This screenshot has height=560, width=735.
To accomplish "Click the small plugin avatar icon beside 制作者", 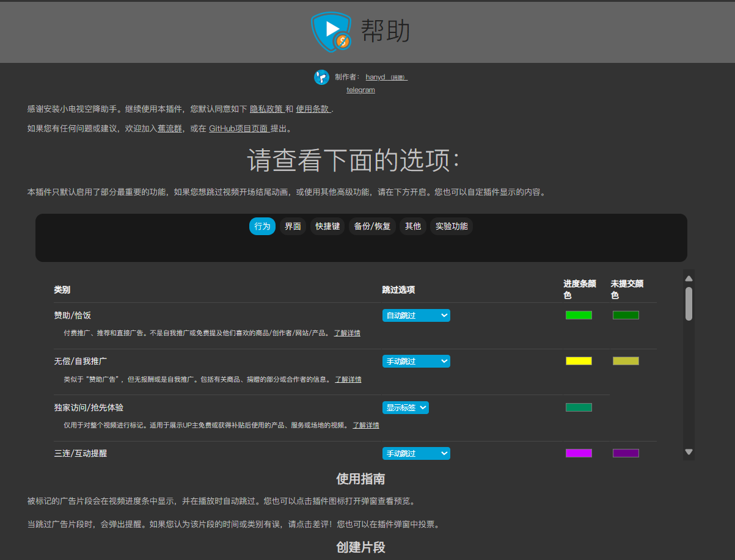I will 321,78.
